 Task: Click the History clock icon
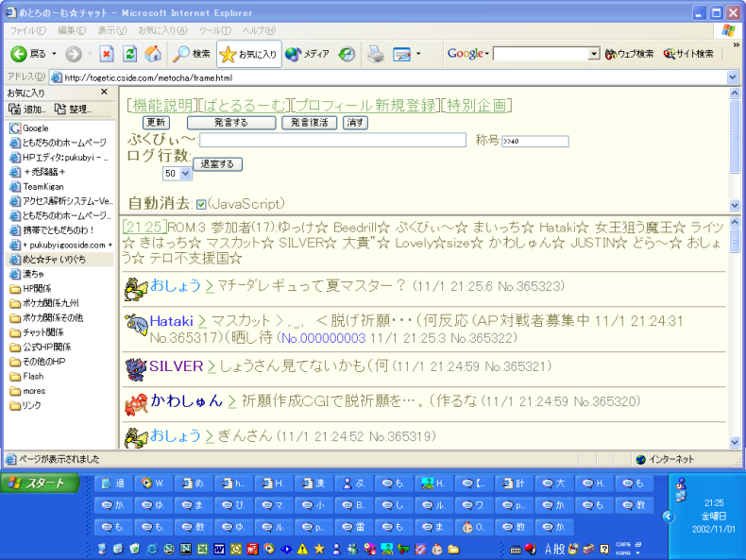[x=347, y=54]
